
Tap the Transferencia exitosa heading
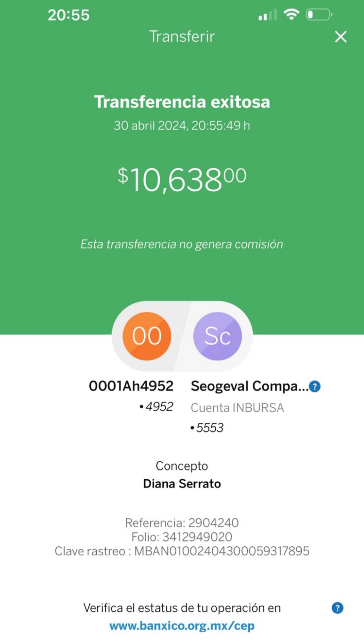[182, 102]
